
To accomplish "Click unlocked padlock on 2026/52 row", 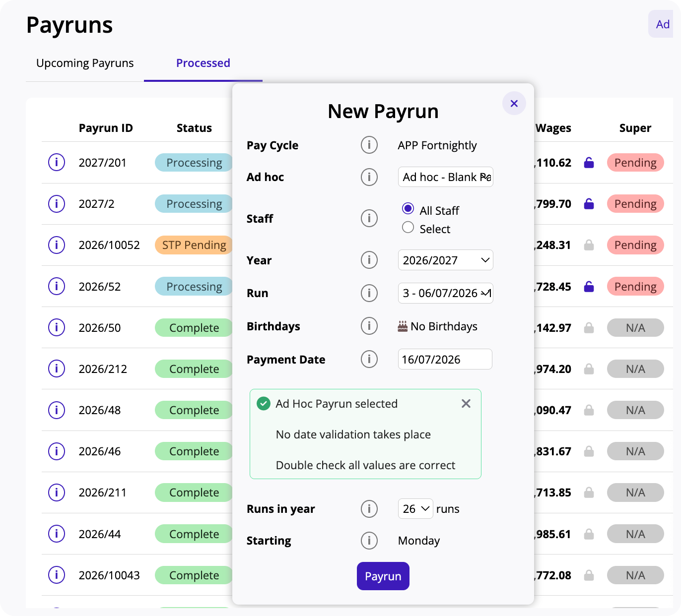I will [589, 286].
